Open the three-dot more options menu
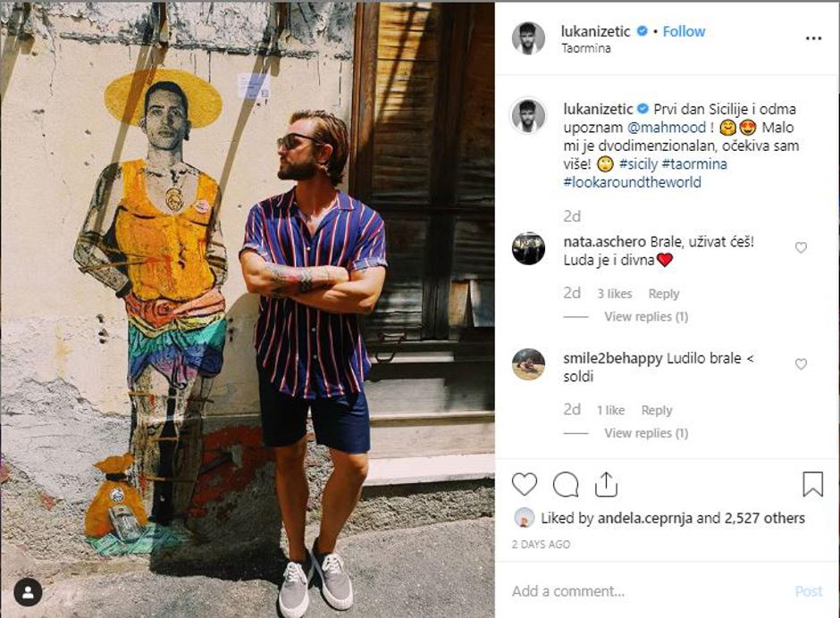This screenshot has height=618, width=840. [813, 38]
